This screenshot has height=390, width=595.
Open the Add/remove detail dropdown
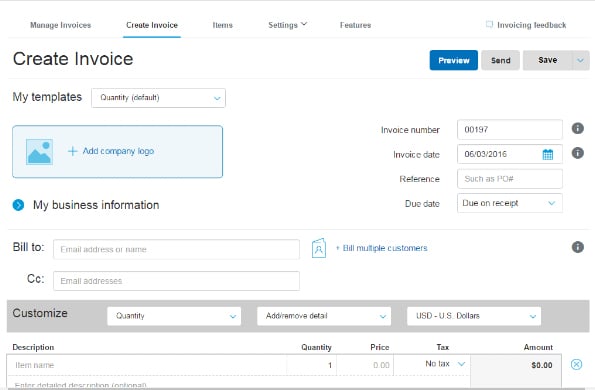(324, 316)
